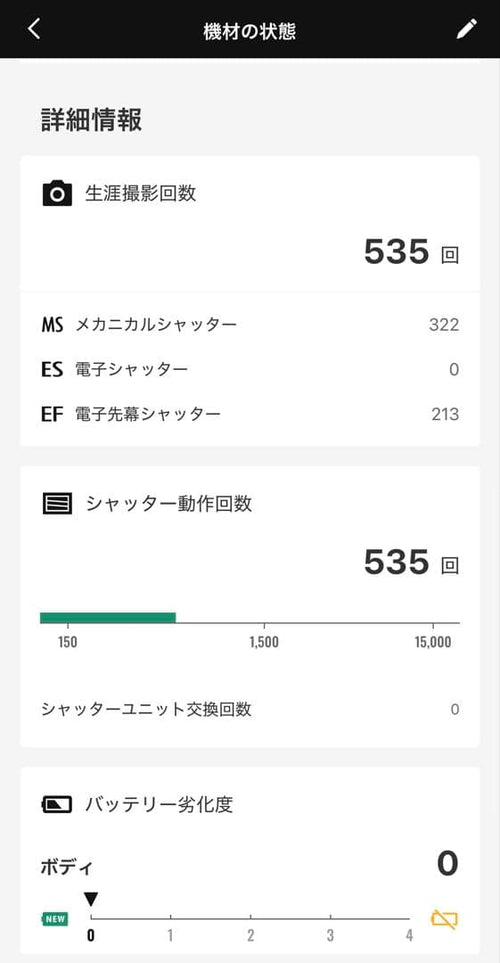Select the ES 電子シャッター row
Image resolution: width=500 pixels, height=963 pixels.
click(250, 369)
